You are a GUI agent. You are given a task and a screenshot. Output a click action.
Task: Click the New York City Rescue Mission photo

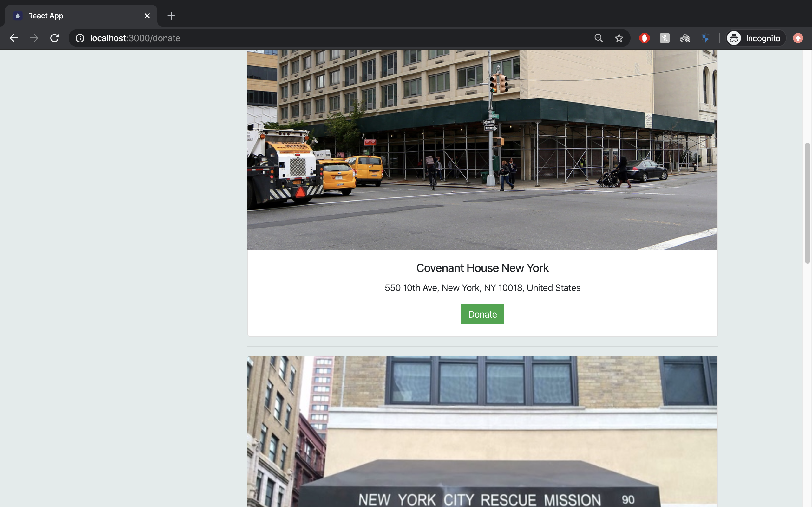pos(482,431)
